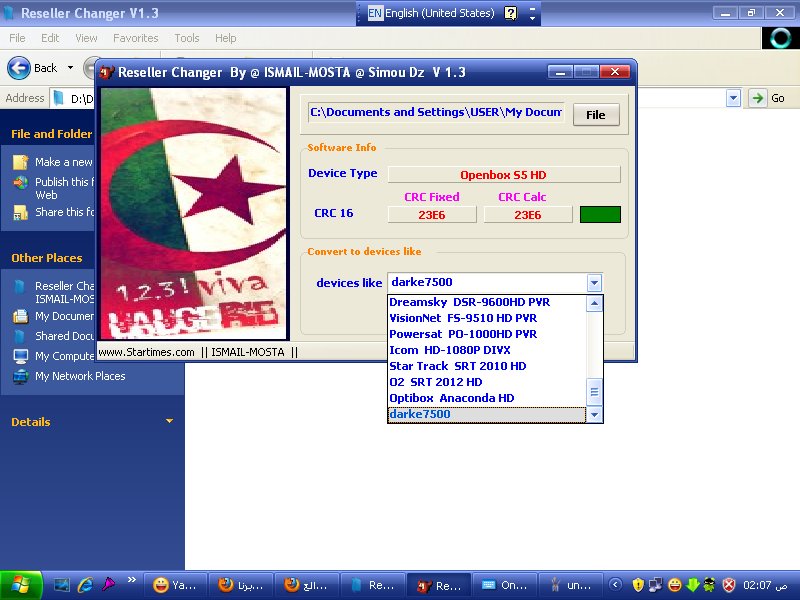
Task: Click the CRC Calc value 23E6
Action: (x=528, y=215)
